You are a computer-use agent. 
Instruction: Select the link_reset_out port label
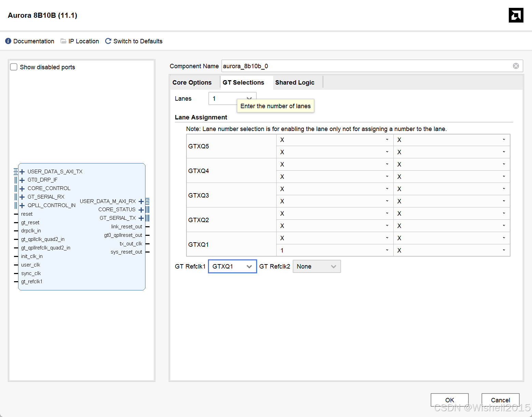(x=127, y=227)
